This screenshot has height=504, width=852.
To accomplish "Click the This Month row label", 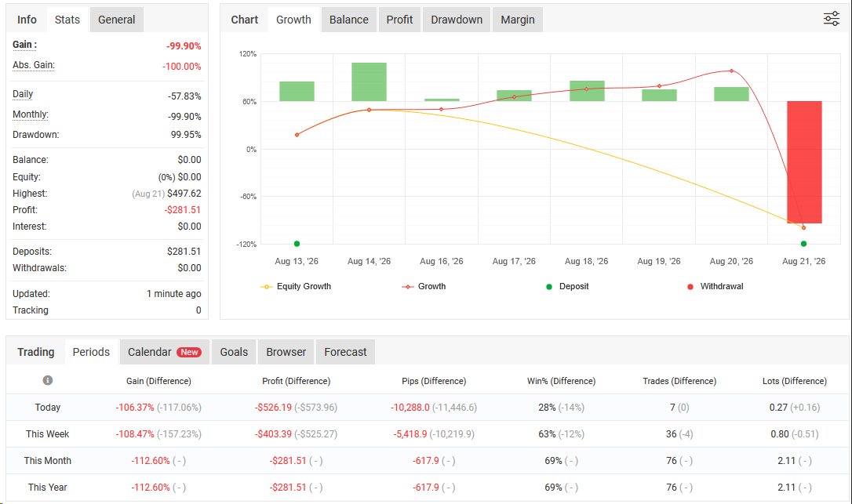I will (x=48, y=461).
